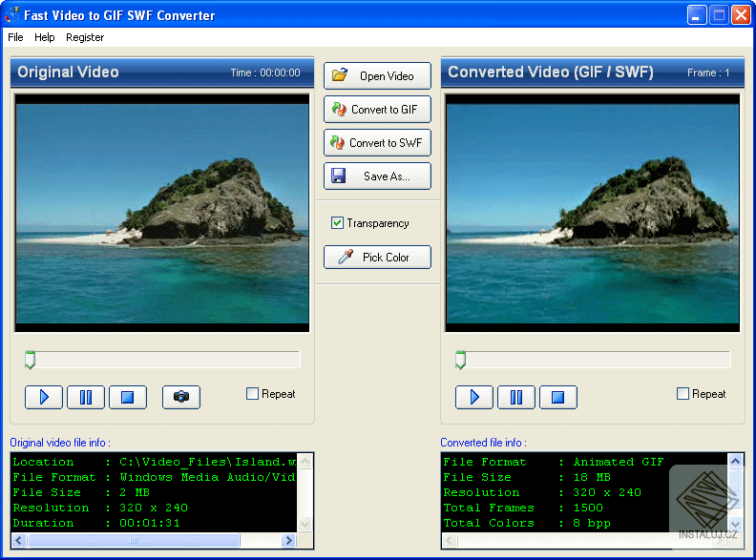Click the Windows Media Audio/Vid file format row

coord(155,477)
